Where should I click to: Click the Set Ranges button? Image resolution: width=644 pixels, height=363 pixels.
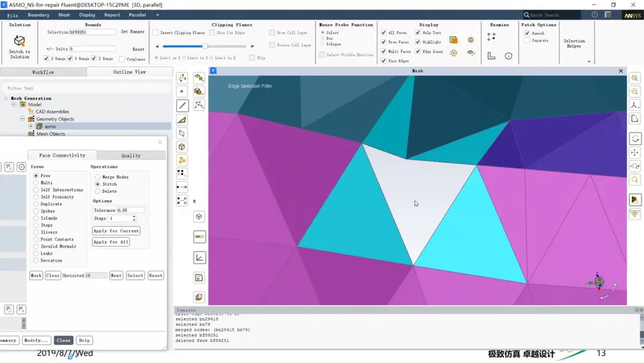coord(133,32)
